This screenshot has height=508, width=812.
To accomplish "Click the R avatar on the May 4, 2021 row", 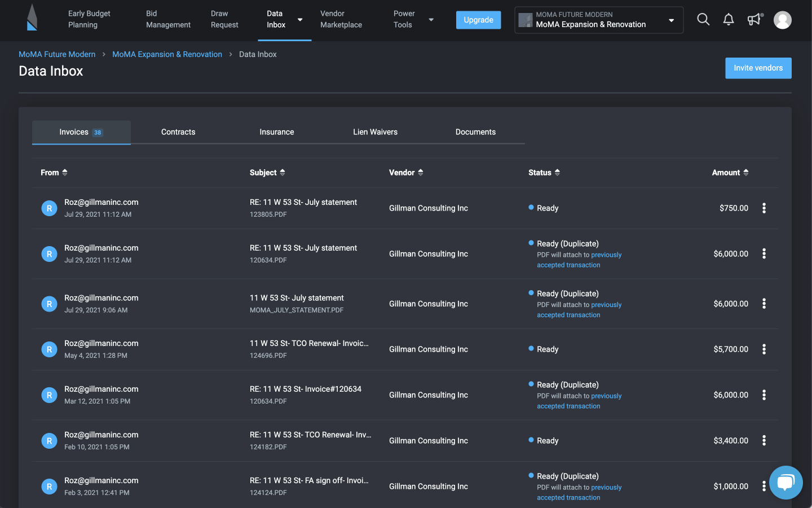I will click(50, 349).
